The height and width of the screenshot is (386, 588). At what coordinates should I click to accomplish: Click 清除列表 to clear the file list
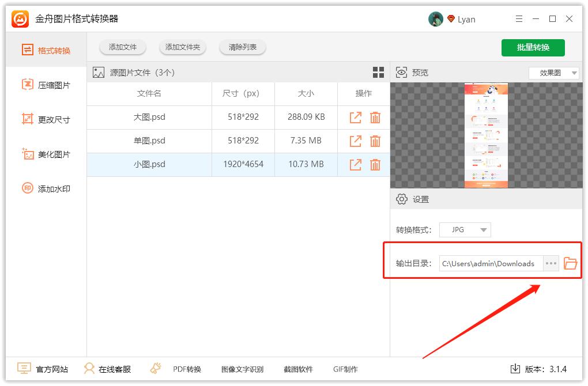[x=242, y=47]
